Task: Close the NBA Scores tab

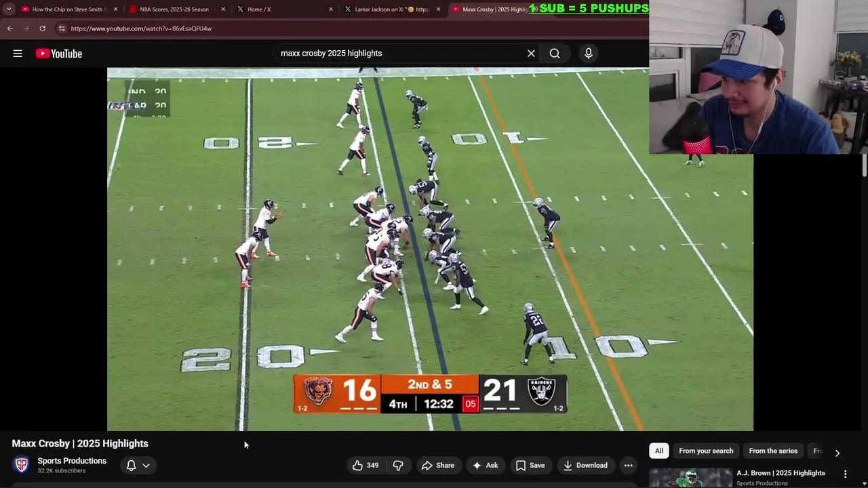Action: pyautogui.click(x=223, y=9)
